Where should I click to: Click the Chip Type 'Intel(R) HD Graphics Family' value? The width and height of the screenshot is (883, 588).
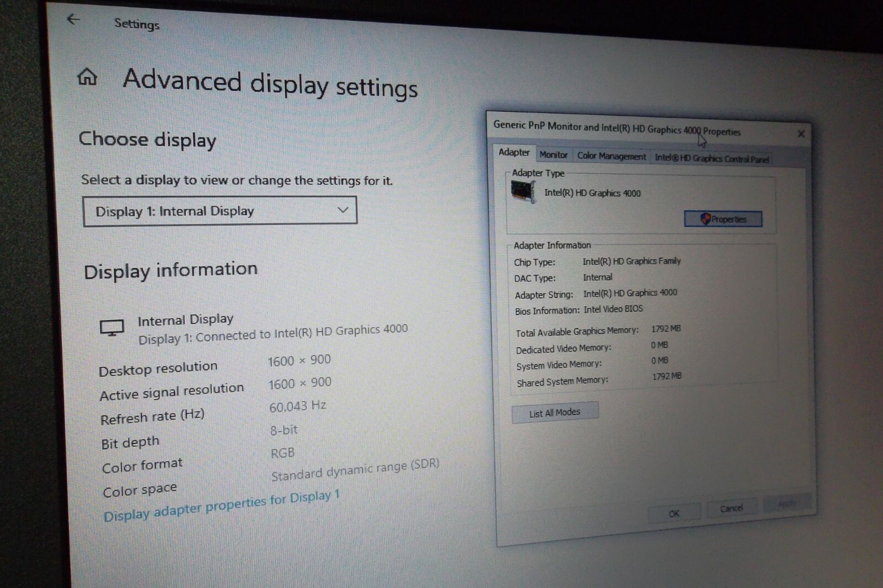coord(632,261)
